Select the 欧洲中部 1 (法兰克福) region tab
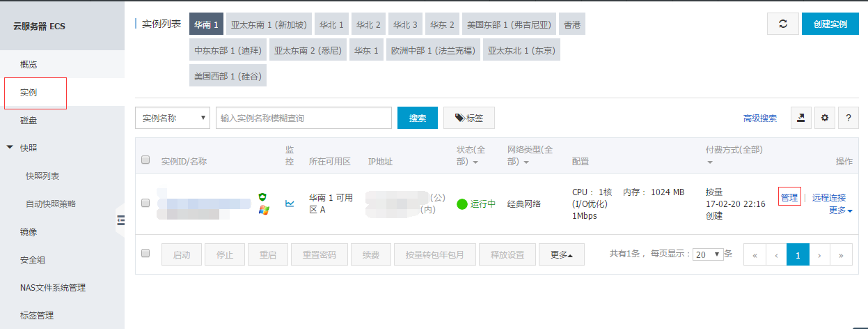This screenshot has height=329, width=868. pyautogui.click(x=433, y=50)
